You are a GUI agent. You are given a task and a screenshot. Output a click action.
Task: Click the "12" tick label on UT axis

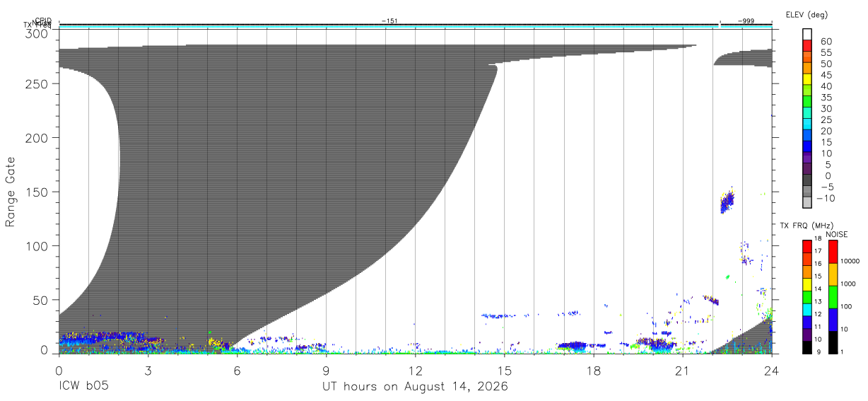click(415, 371)
